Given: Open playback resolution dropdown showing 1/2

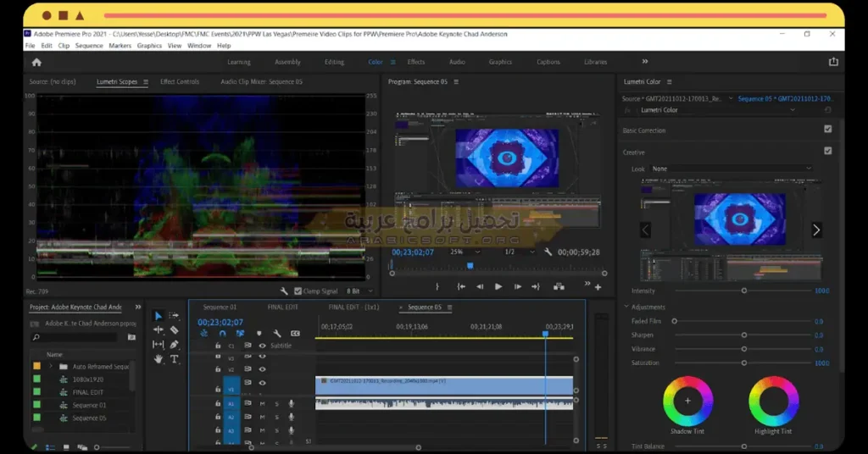Looking at the screenshot, I should click(x=520, y=252).
